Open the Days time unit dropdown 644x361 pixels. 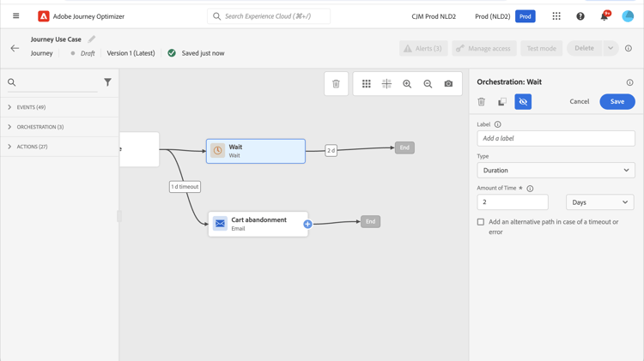[599, 202]
